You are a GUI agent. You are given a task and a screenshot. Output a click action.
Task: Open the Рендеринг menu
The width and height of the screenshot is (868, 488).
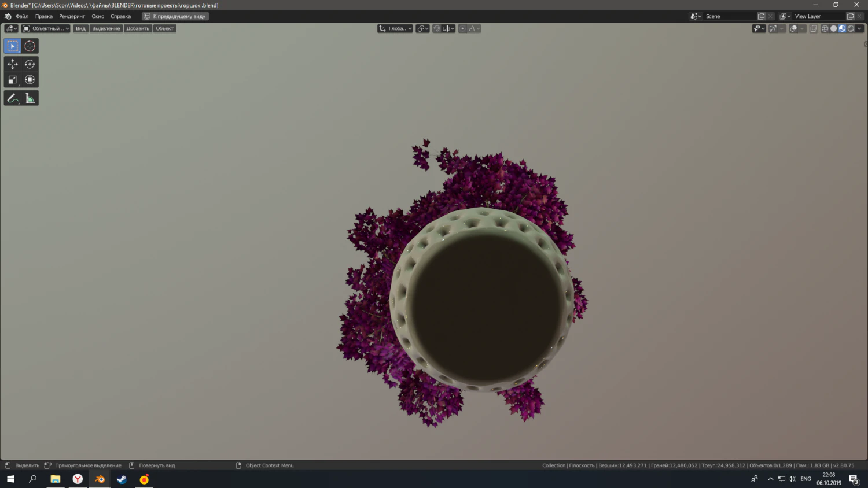[x=72, y=16]
